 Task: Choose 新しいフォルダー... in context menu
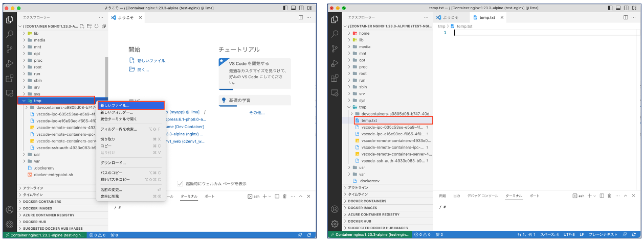coord(131,112)
